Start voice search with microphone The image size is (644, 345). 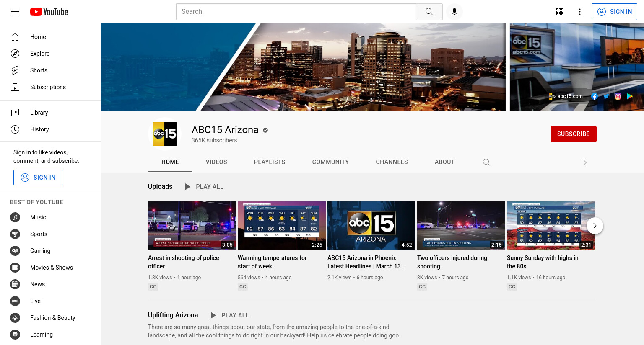(454, 12)
